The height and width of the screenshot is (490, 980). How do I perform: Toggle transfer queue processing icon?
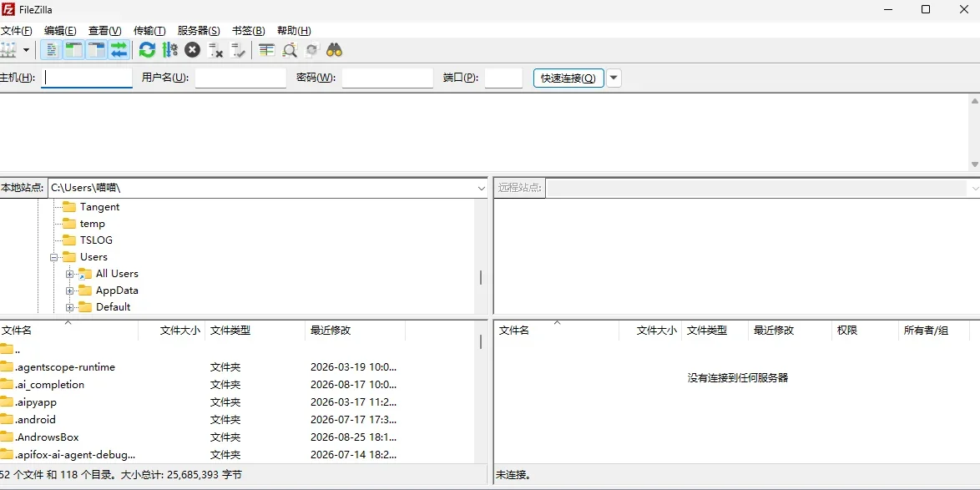(x=170, y=50)
